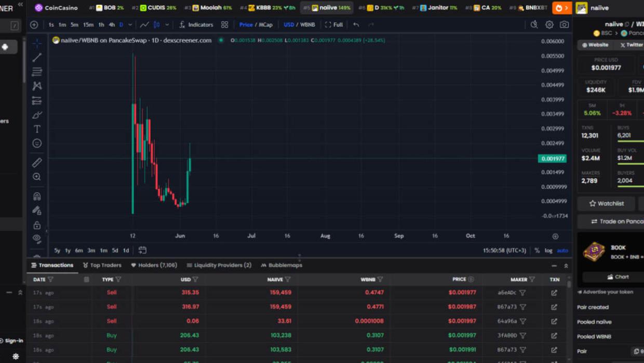Open the Top Traders tab
The width and height of the screenshot is (644, 363).
[101, 265]
